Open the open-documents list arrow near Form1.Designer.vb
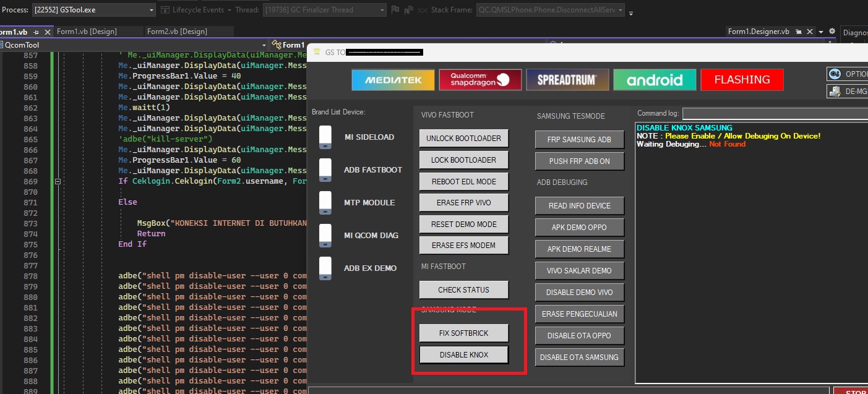The width and height of the screenshot is (868, 394). (x=821, y=32)
